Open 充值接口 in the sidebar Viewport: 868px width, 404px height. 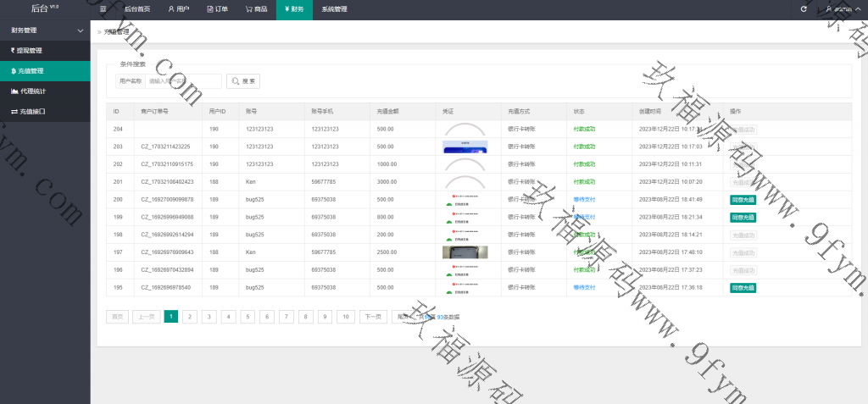pos(31,111)
